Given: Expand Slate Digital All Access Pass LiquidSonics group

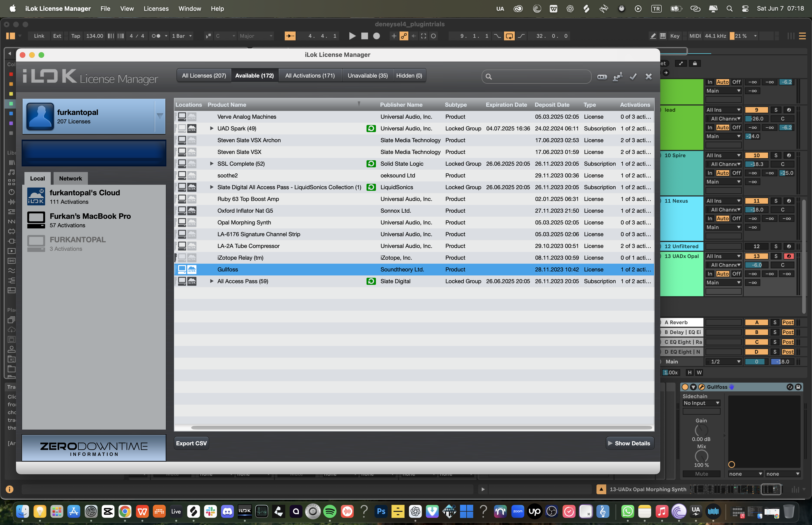Looking at the screenshot, I should 212,187.
